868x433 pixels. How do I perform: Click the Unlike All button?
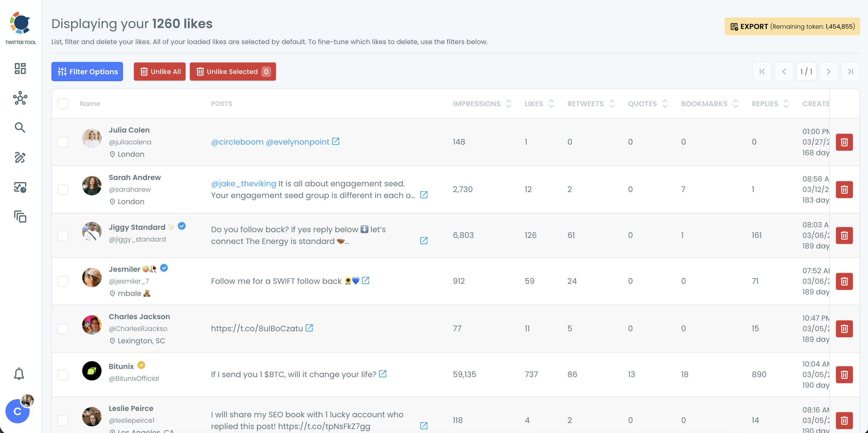tap(160, 71)
